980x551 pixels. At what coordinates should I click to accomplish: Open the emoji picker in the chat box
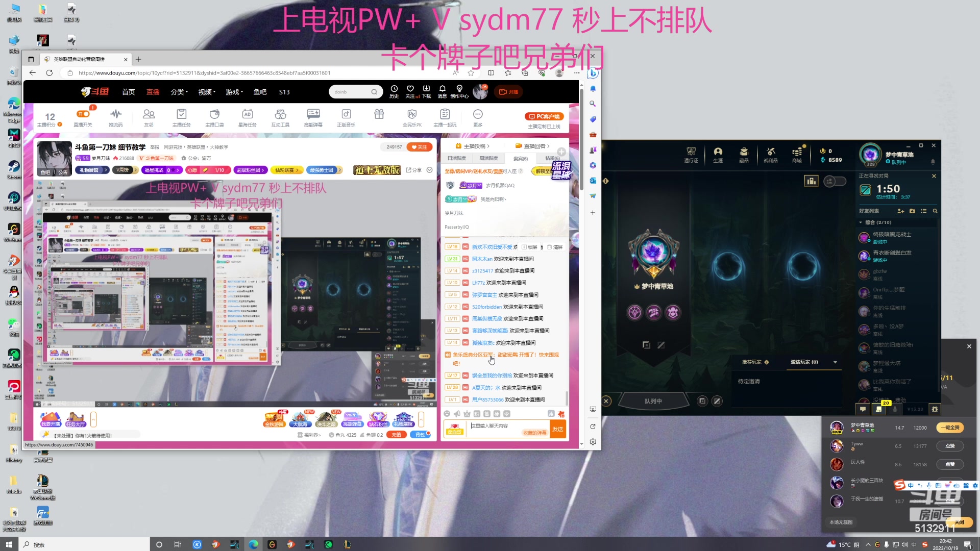coord(447,414)
